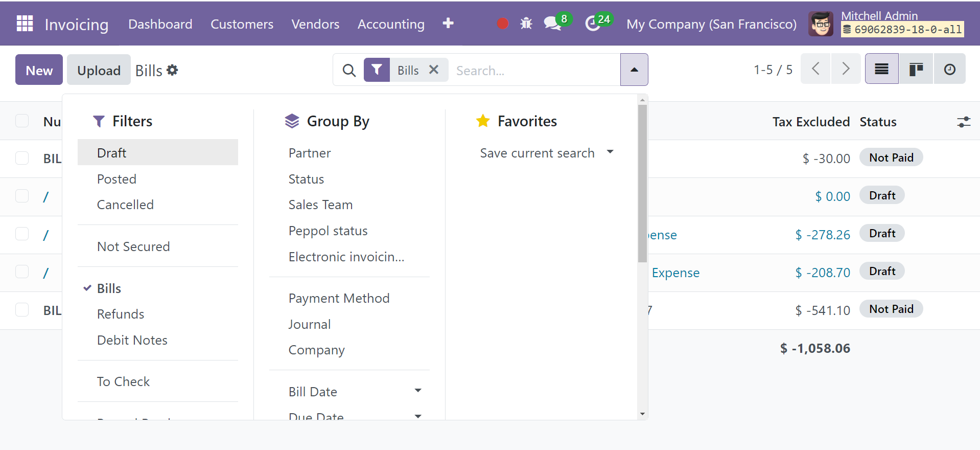Image resolution: width=980 pixels, height=450 pixels.
Task: Click the plus icon in top navbar
Action: click(448, 24)
